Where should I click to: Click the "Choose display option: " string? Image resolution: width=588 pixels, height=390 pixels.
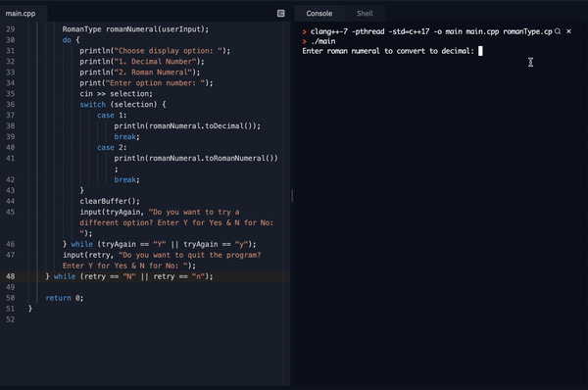pyautogui.click(x=169, y=51)
